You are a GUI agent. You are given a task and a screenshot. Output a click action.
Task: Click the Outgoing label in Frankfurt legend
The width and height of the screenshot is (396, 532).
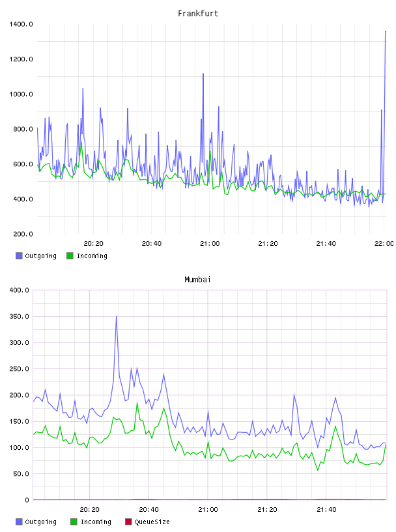40,256
